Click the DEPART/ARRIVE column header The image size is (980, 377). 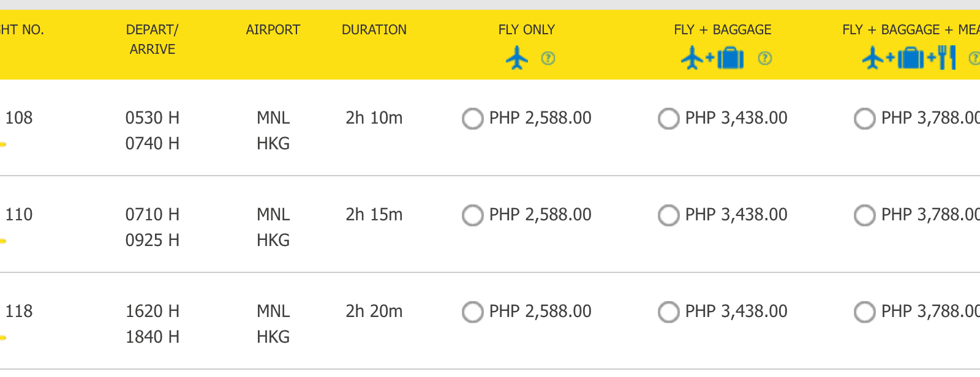pos(152,39)
